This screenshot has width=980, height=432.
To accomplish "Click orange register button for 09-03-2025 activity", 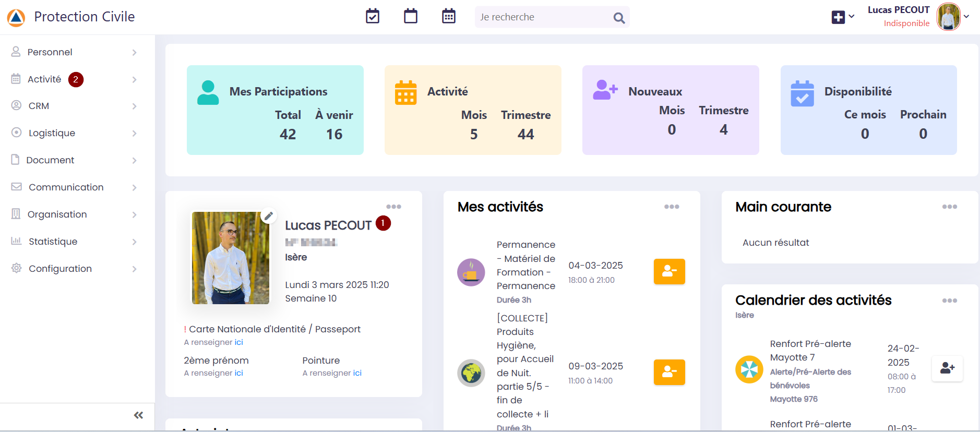I will (x=669, y=372).
